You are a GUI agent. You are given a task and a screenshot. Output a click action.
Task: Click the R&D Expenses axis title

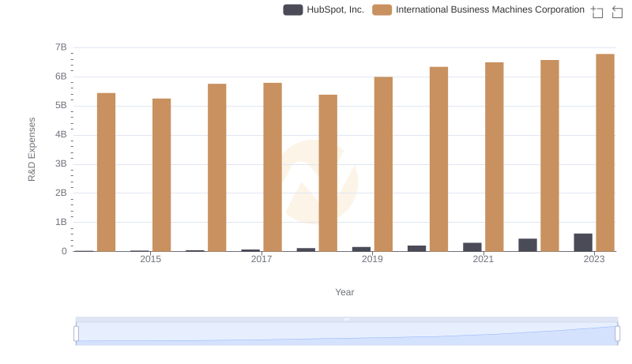pos(32,149)
